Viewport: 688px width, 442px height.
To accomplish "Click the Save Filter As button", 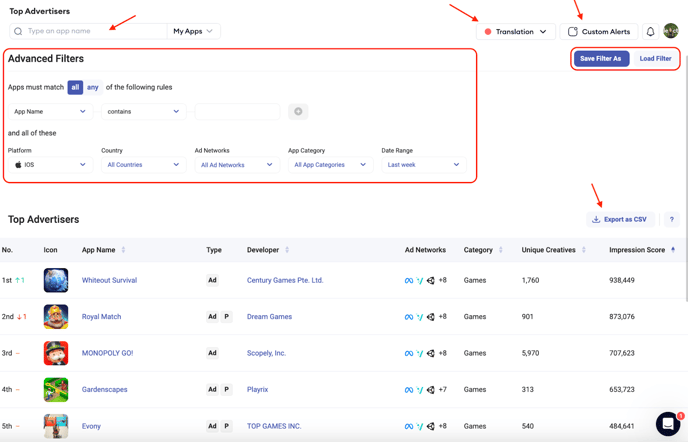I will [x=601, y=58].
